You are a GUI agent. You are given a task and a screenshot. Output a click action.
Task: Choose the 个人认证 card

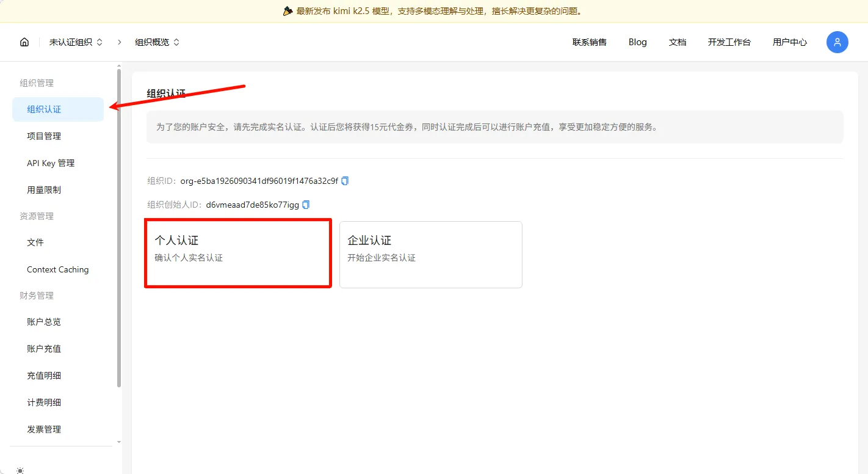pyautogui.click(x=237, y=253)
